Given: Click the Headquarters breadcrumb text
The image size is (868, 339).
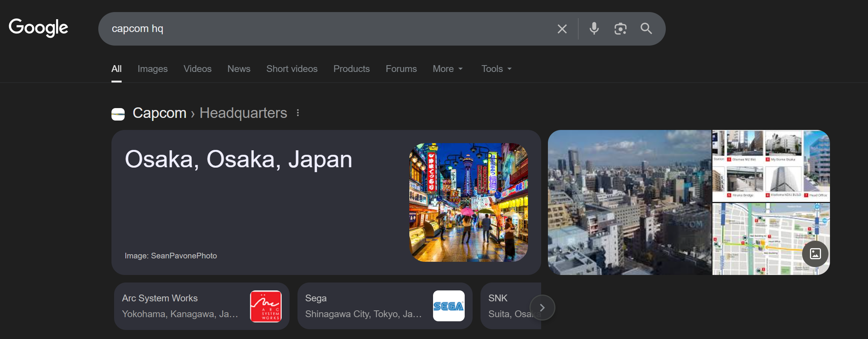Looking at the screenshot, I should pyautogui.click(x=243, y=113).
